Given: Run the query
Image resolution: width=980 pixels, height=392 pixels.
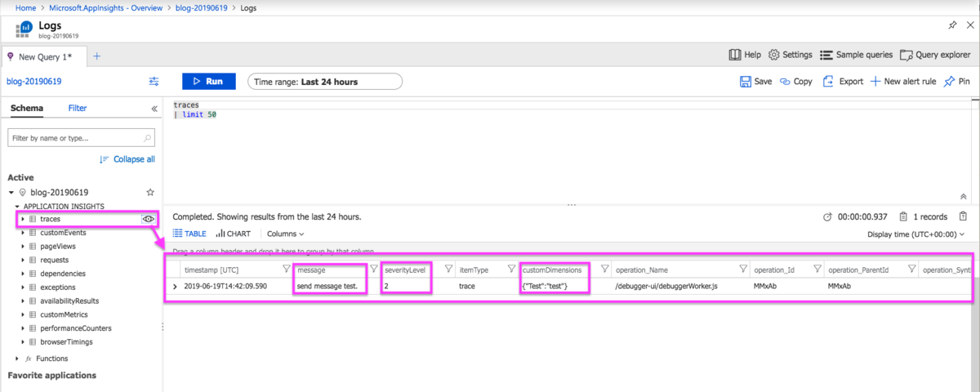Looking at the screenshot, I should (208, 82).
